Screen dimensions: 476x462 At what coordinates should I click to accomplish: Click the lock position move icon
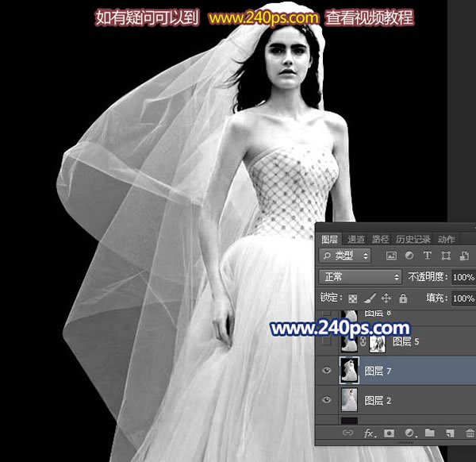point(386,298)
